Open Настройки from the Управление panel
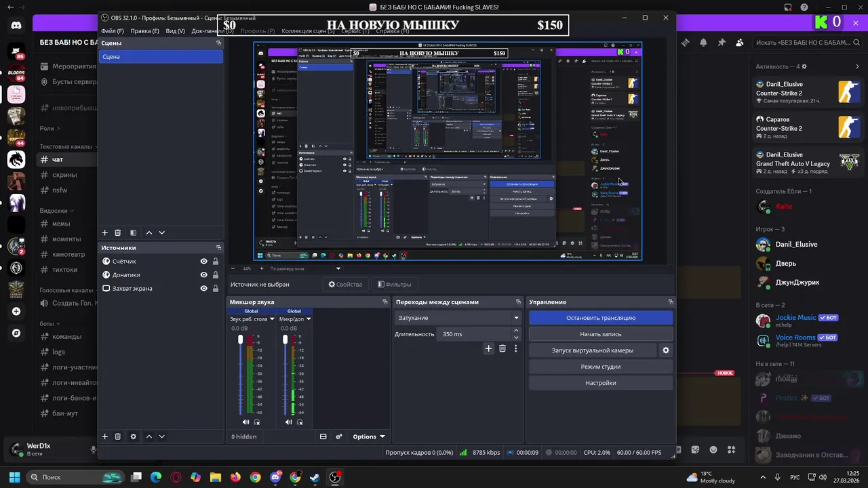The width and height of the screenshot is (868, 488). (x=601, y=383)
